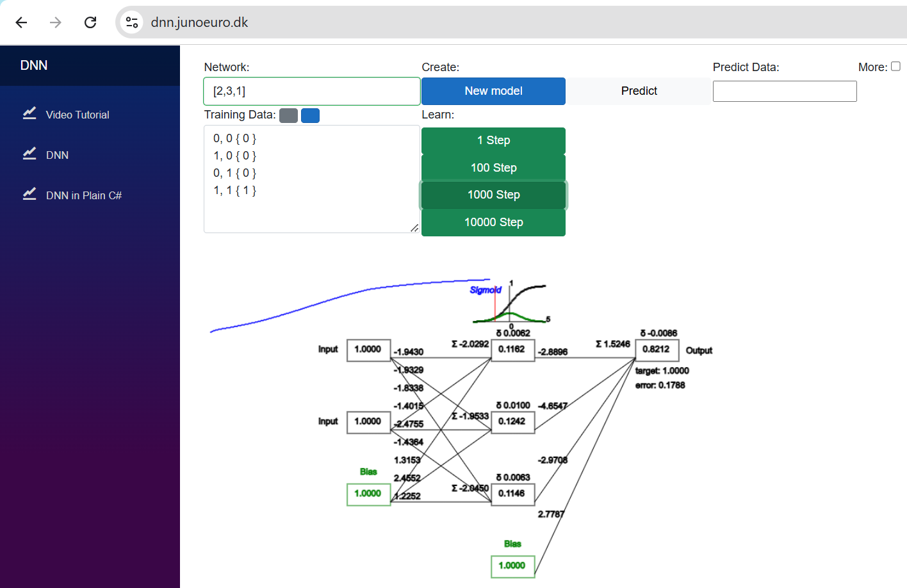This screenshot has height=588, width=907.
Task: Click the textarea resize handle
Action: (x=414, y=228)
